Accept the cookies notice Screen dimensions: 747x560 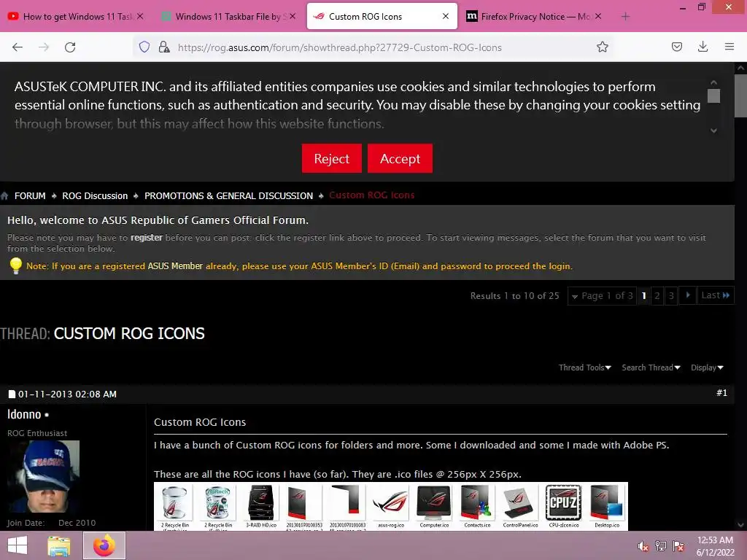400,158
